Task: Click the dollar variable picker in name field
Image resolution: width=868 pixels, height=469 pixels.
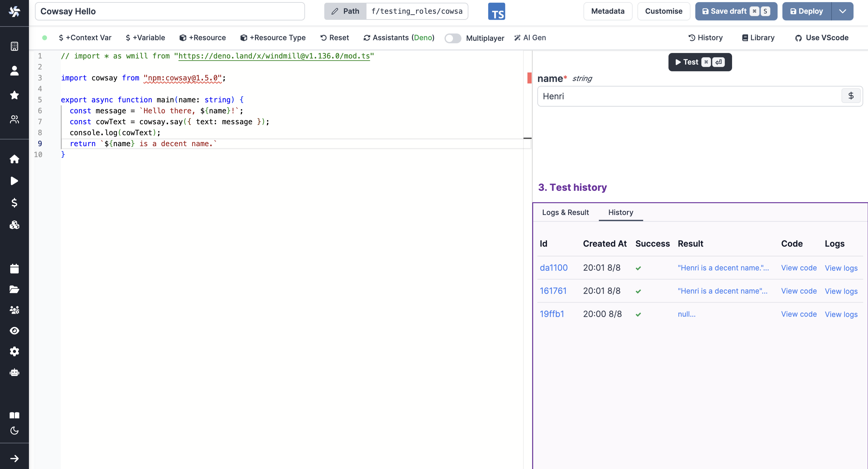Action: coord(851,96)
